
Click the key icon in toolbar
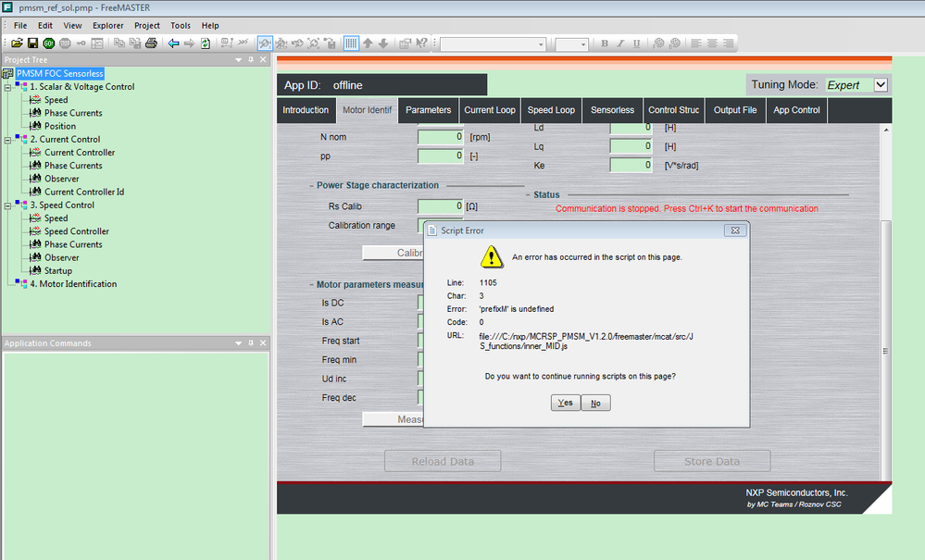click(x=81, y=43)
